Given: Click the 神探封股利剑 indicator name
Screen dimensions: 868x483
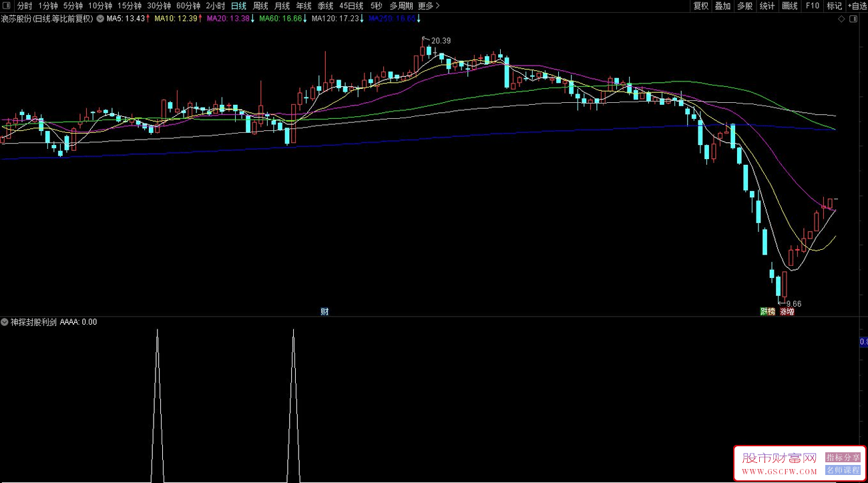Looking at the screenshot, I should [33, 321].
